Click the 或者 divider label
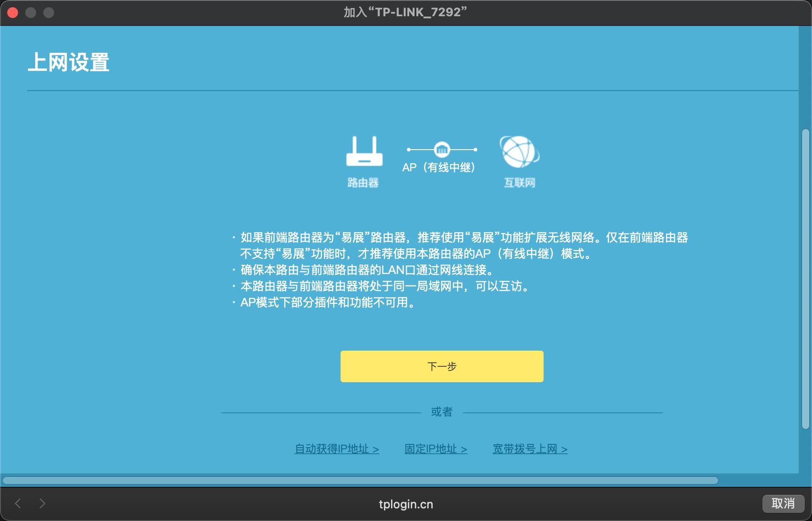 coord(442,411)
